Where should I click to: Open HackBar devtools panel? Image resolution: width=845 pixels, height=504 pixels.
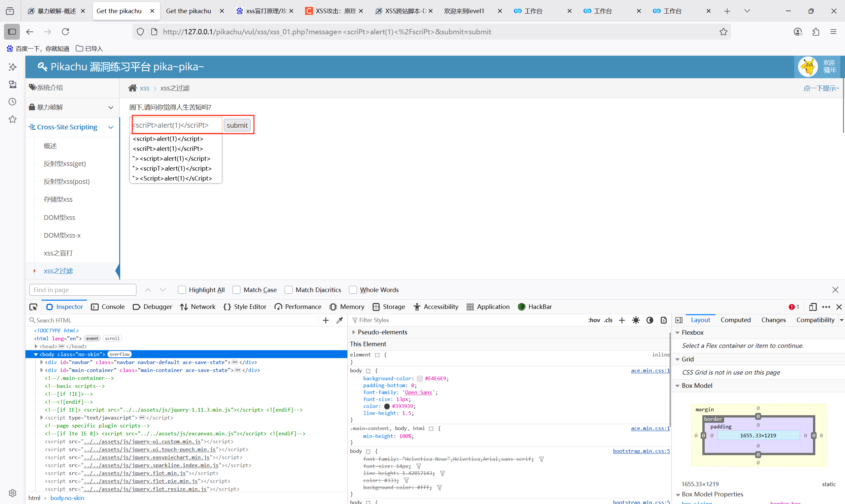click(x=535, y=307)
